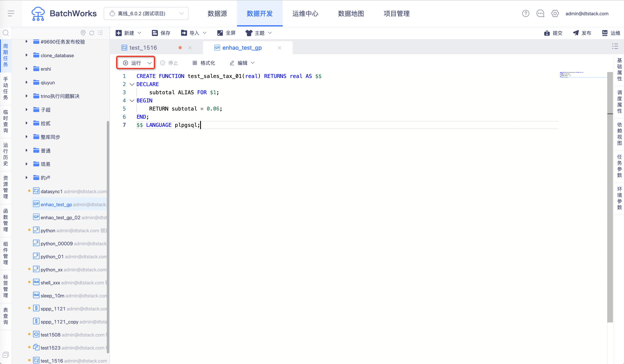
Task: Open the project selector dropdown 离线_6.0.2
Action: 146,13
